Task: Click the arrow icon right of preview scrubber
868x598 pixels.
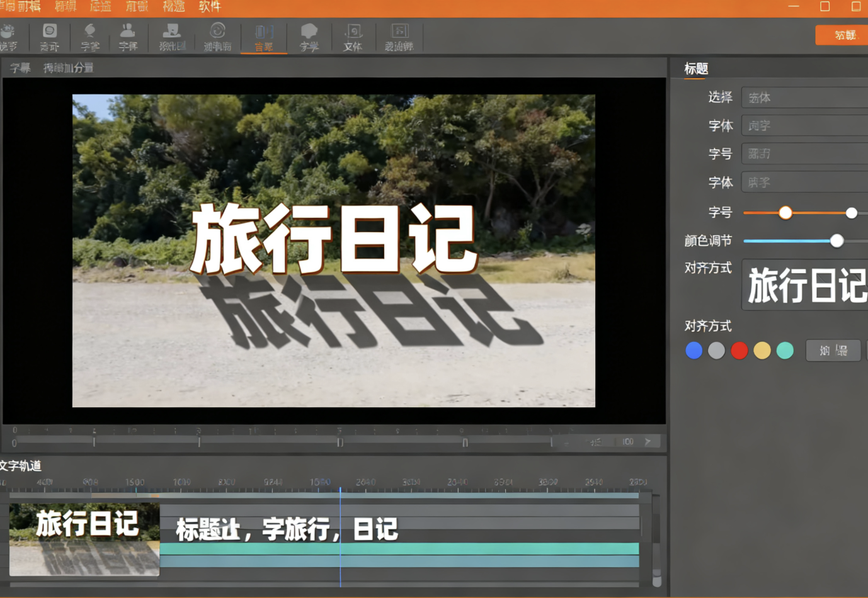Action: (x=648, y=442)
